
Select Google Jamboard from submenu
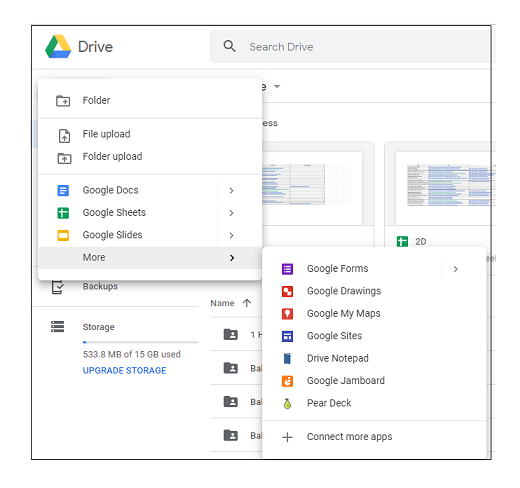pyautogui.click(x=374, y=381)
